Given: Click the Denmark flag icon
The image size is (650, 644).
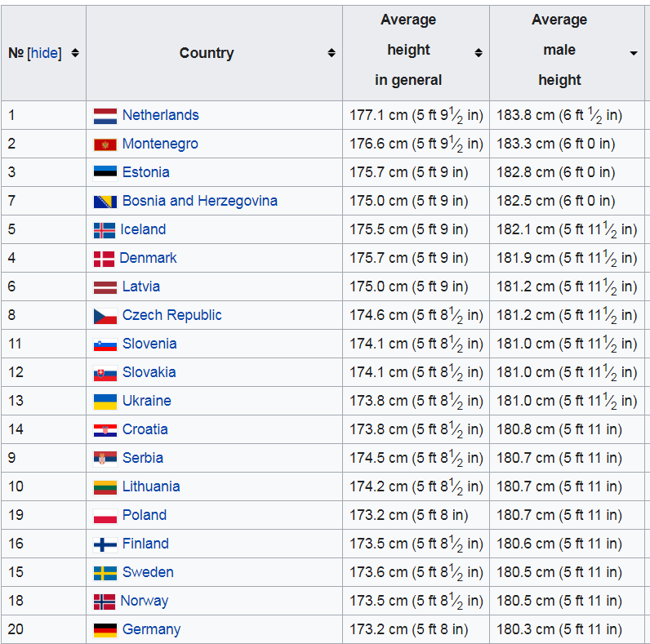Looking at the screenshot, I should tap(104, 259).
